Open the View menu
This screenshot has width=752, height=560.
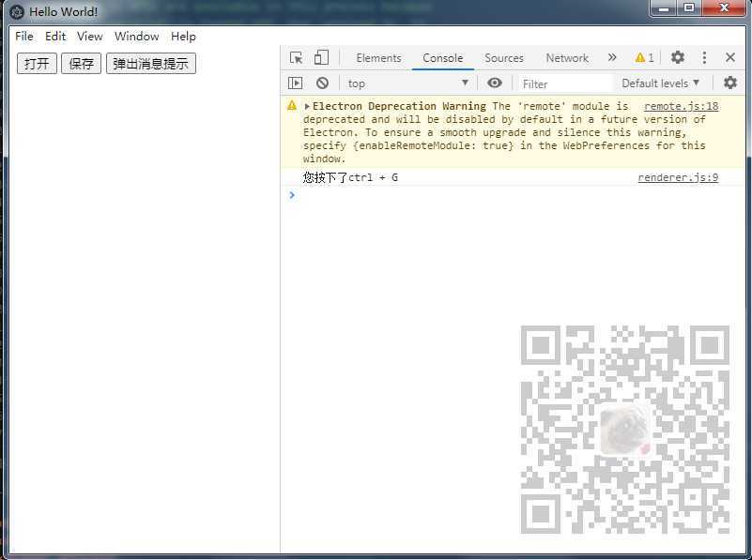click(90, 37)
